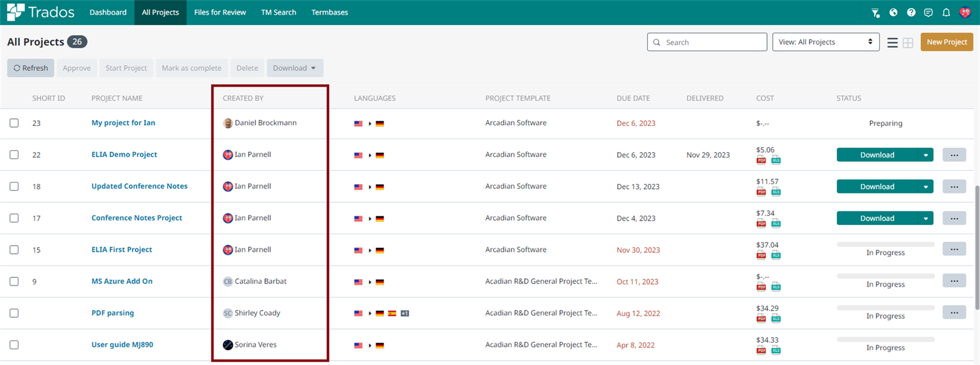Click the Trados logo
The image size is (980, 365).
click(x=40, y=12)
